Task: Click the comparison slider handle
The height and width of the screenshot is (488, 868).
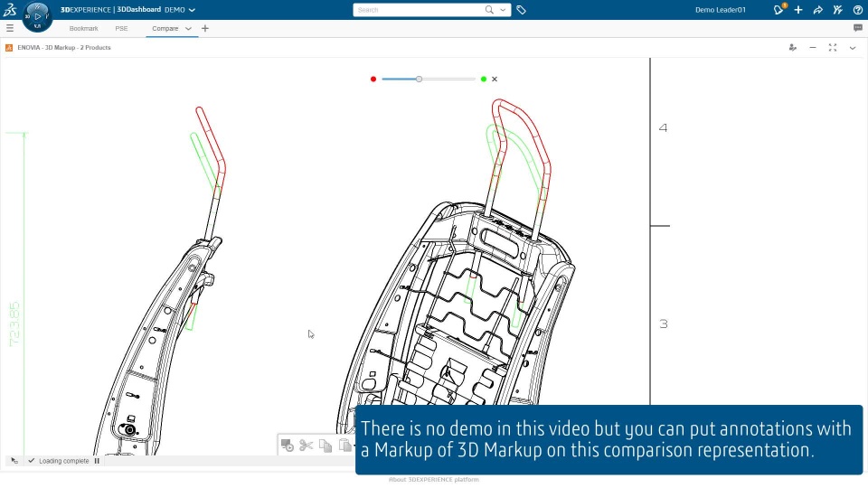Action: point(419,80)
